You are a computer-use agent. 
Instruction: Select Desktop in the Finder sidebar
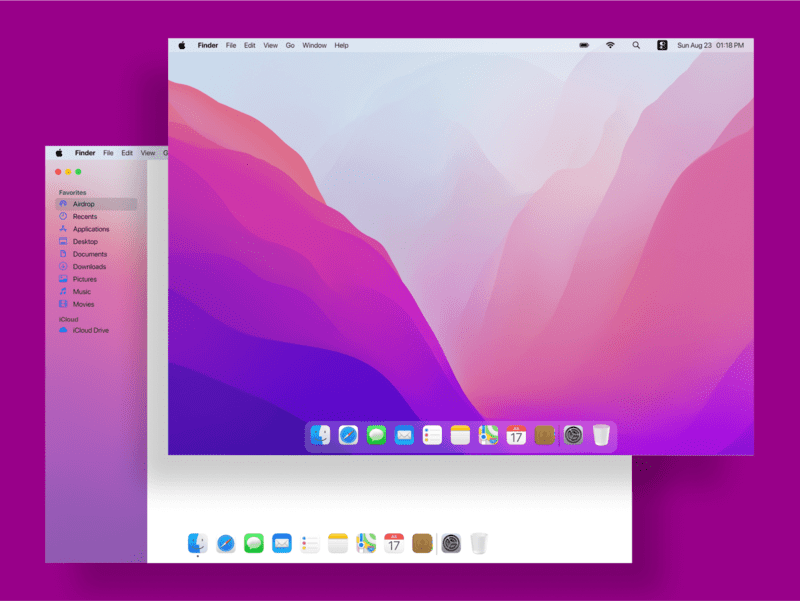96,241
